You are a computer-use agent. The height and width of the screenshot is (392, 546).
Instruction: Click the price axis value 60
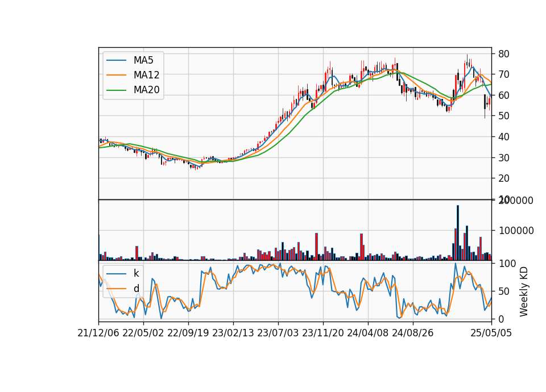(504, 95)
